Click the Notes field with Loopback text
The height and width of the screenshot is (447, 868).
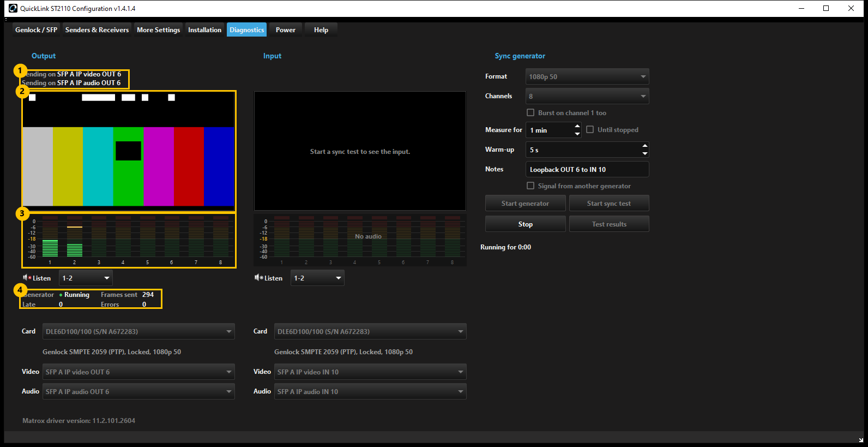[587, 169]
